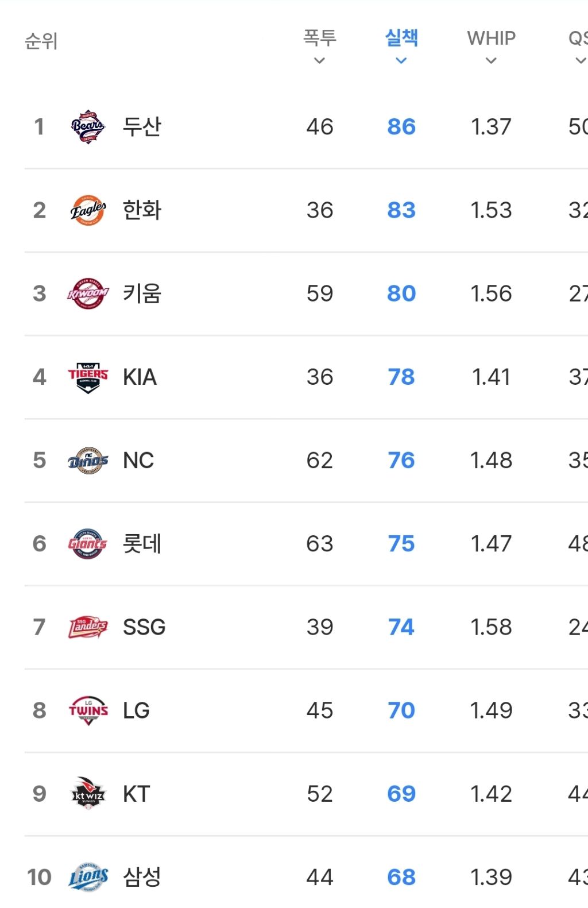Toggle sort arrow under 실책
588x908 pixels.
tap(401, 61)
